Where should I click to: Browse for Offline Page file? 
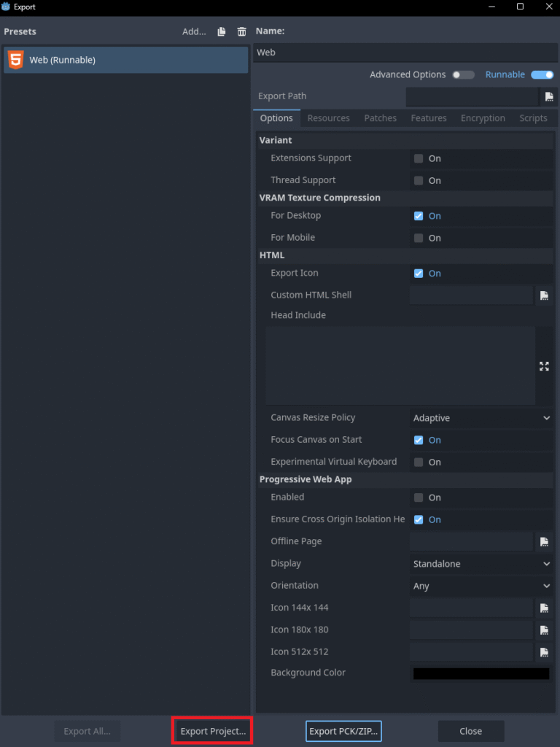(544, 542)
